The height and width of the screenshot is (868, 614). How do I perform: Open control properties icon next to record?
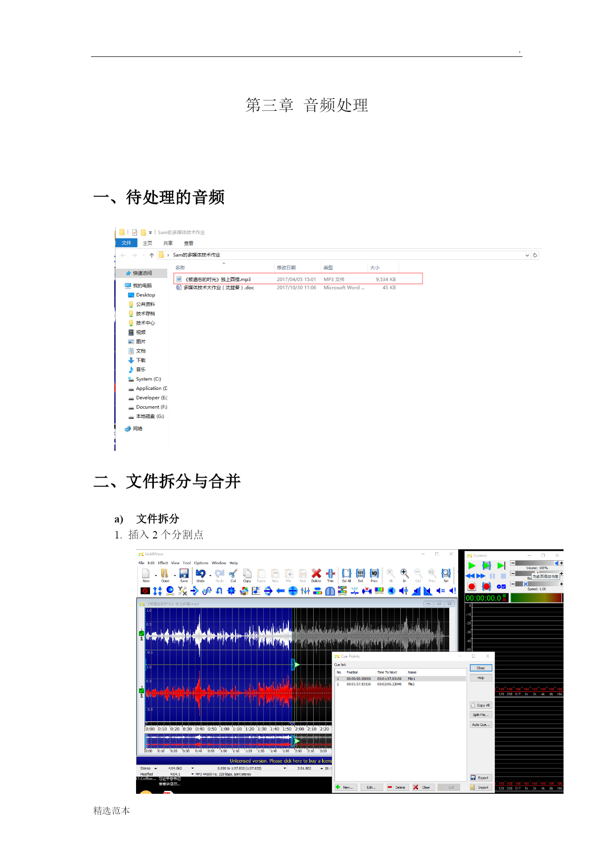[x=501, y=587]
